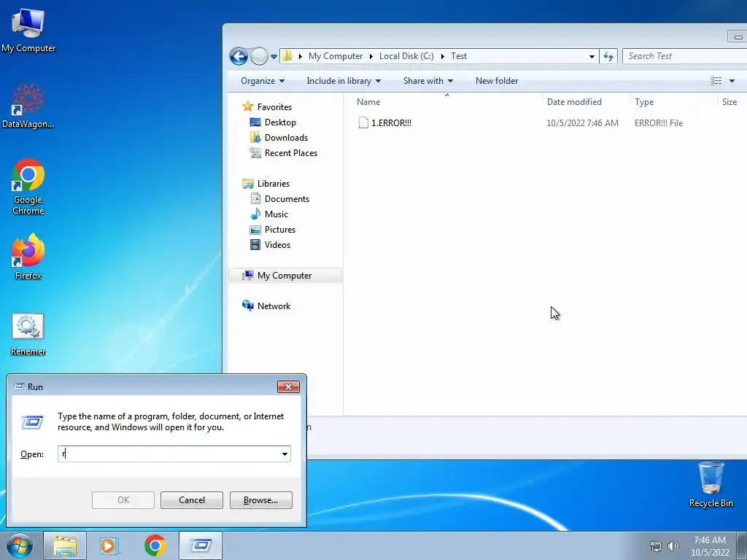Click the Explorer forward arrow button
The height and width of the screenshot is (560, 747).
coord(259,56)
